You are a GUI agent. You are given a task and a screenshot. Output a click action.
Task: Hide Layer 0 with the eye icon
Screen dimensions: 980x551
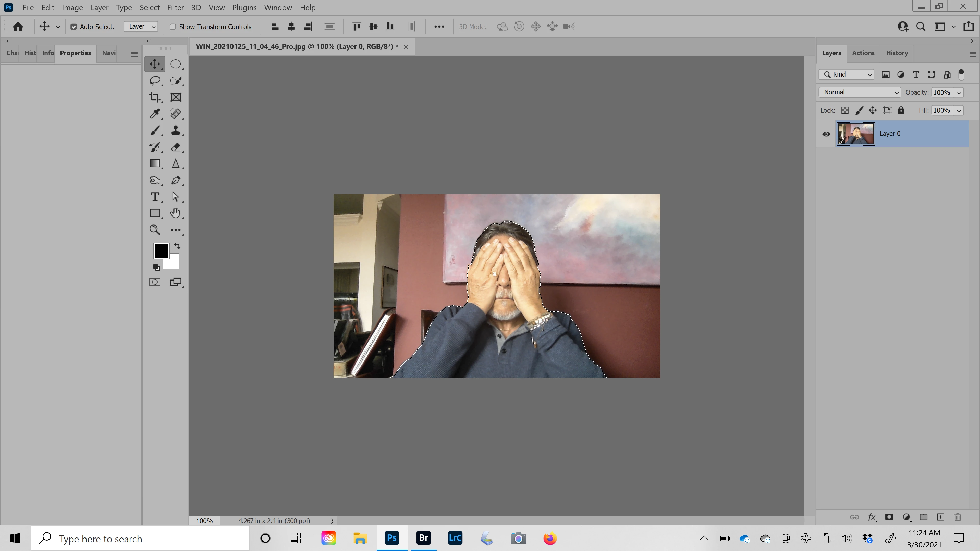point(826,134)
